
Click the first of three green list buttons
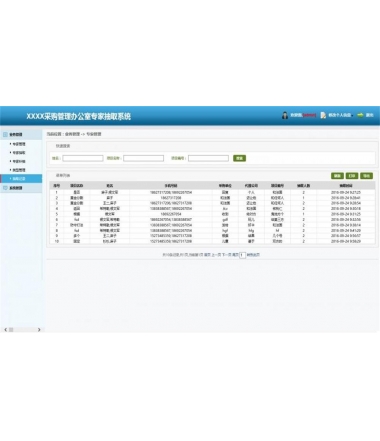coord(337,176)
